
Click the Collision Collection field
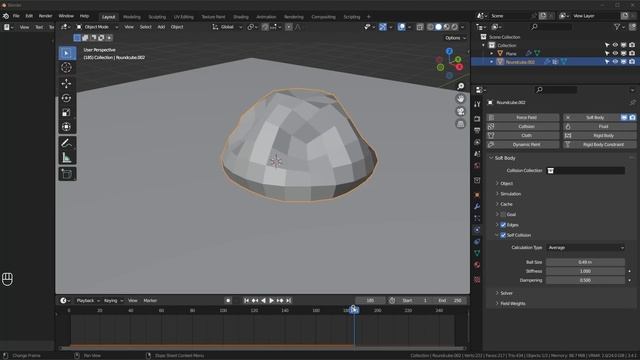pos(585,171)
